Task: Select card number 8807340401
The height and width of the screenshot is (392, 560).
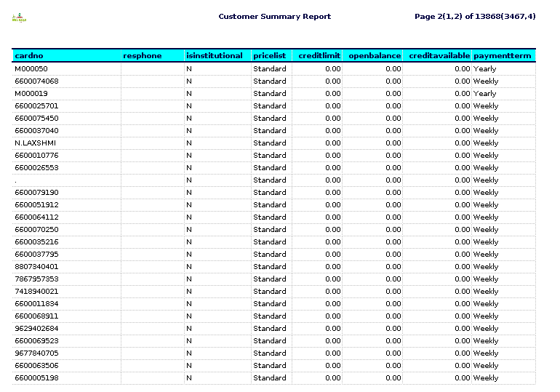Action: [36, 267]
